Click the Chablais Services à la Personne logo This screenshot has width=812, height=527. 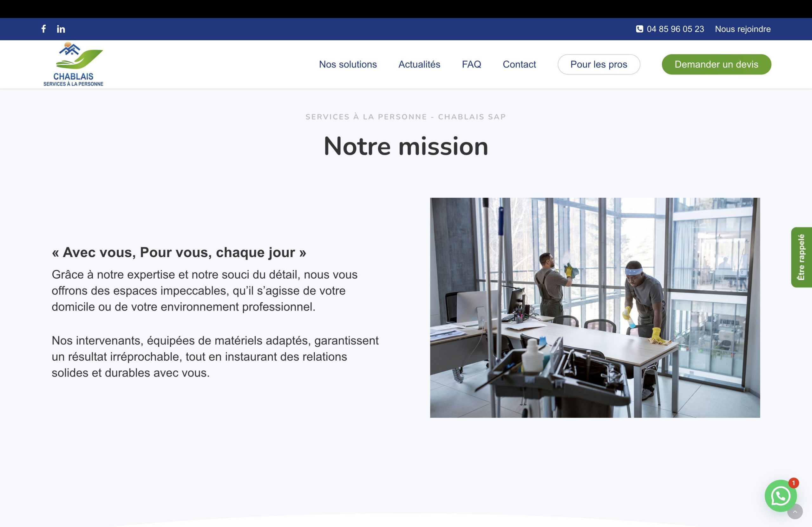[73, 64]
